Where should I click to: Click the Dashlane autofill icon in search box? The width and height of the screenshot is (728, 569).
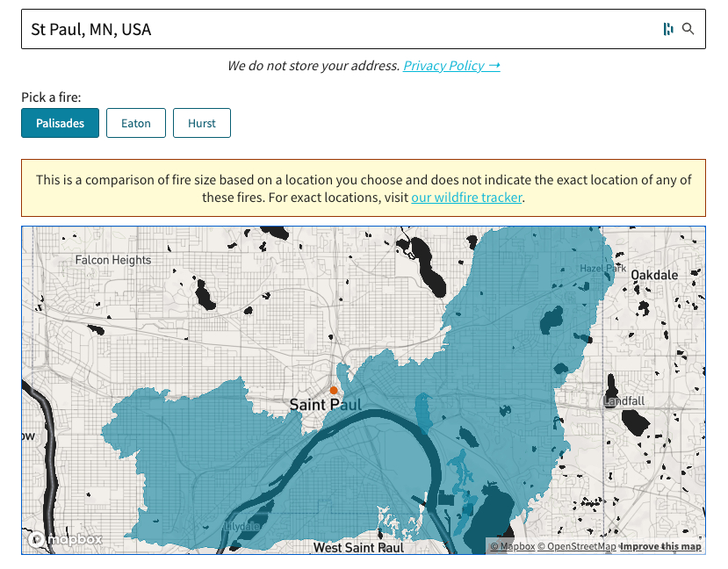click(x=668, y=29)
